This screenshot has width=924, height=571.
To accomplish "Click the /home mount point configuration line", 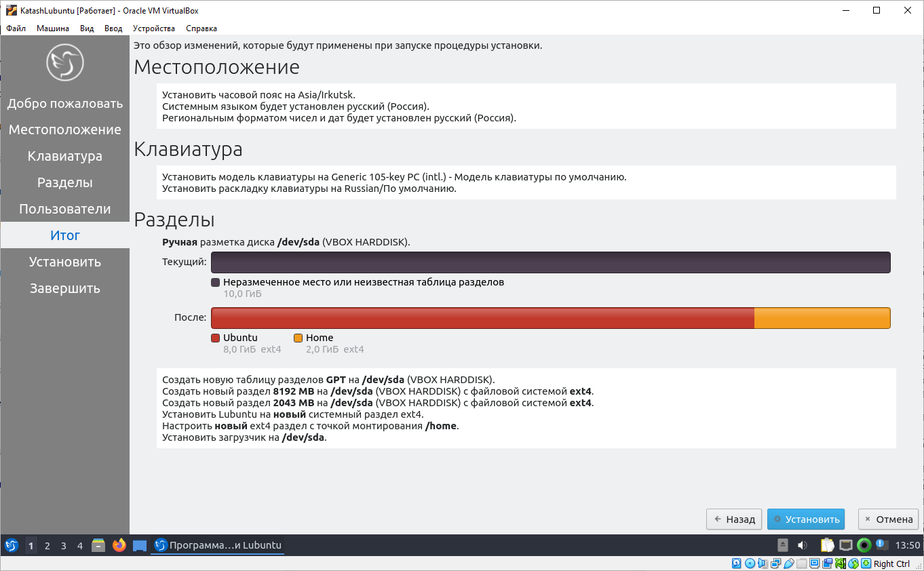I will tap(311, 426).
